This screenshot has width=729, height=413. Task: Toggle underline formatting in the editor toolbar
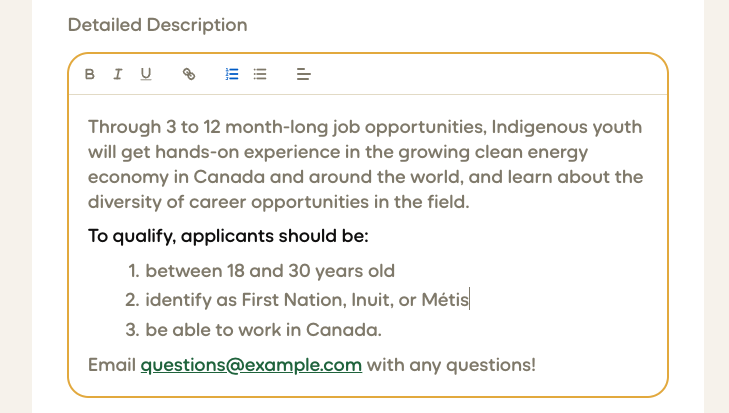(146, 74)
